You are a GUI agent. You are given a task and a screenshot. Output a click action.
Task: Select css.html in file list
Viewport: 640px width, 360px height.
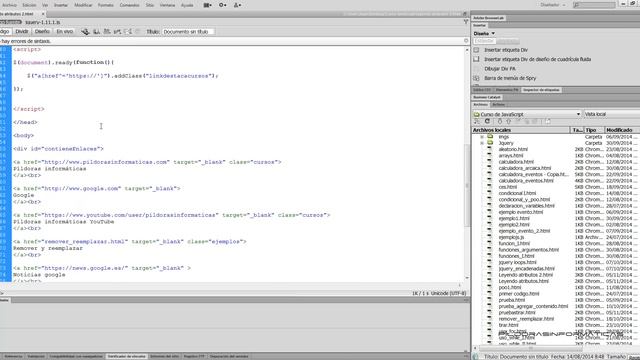tap(508, 187)
